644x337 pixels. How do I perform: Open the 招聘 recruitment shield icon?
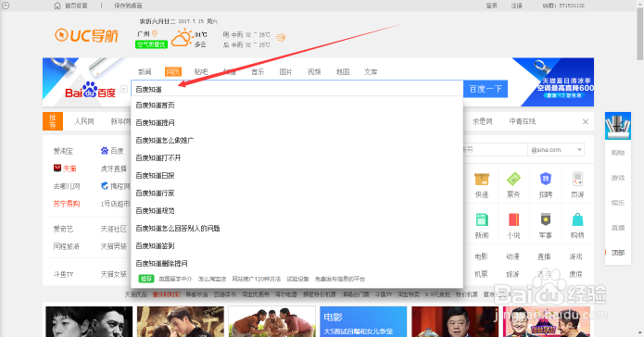546,179
